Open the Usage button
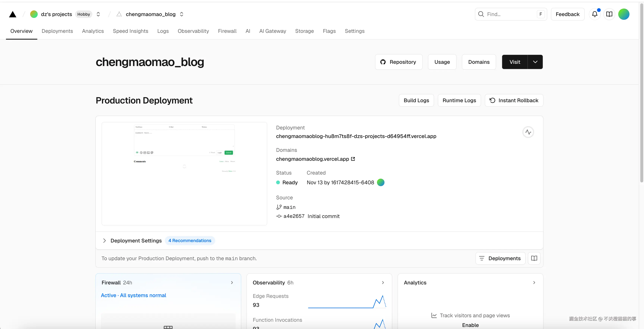The height and width of the screenshot is (329, 644). pos(442,62)
